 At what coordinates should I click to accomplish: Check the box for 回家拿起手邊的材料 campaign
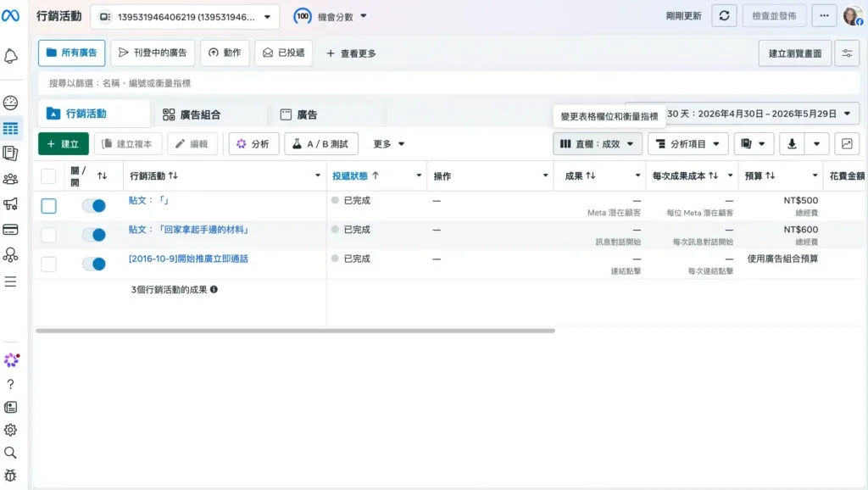pyautogui.click(x=48, y=235)
